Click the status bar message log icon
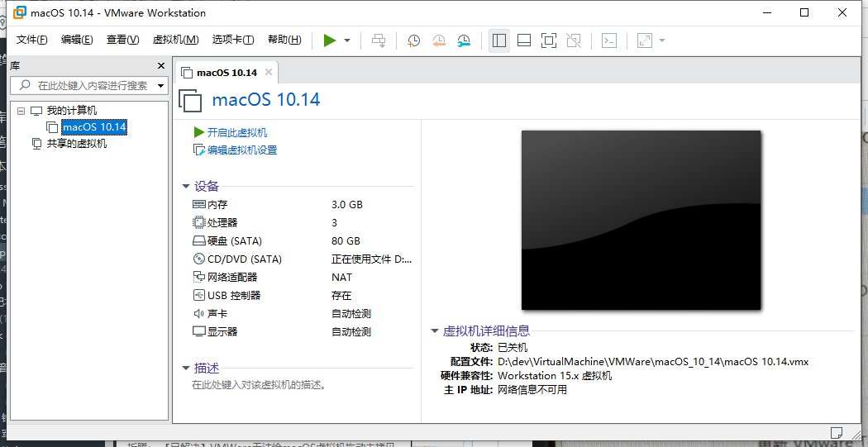The width and height of the screenshot is (868, 447). tap(837, 431)
